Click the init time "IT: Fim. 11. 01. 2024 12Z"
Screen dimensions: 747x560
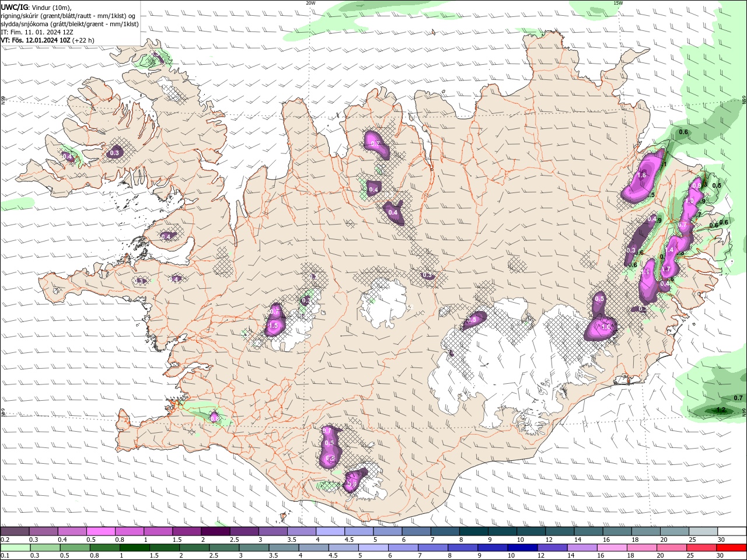37,32
